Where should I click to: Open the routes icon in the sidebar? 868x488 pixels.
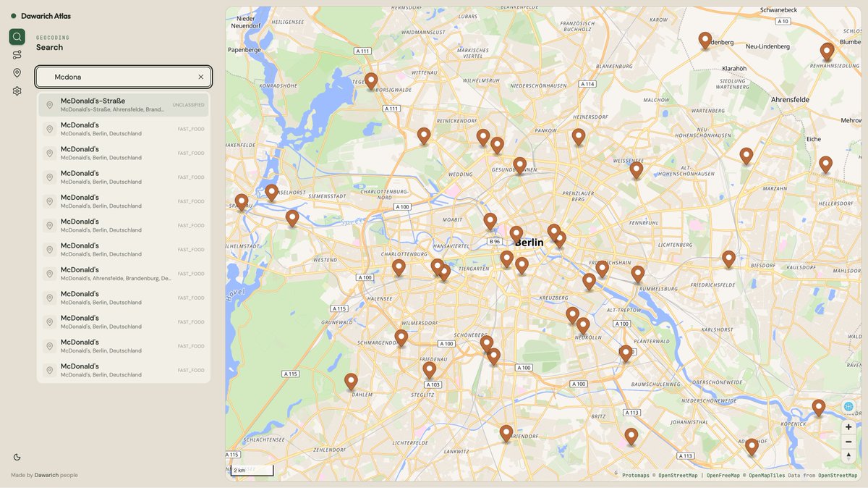17,54
